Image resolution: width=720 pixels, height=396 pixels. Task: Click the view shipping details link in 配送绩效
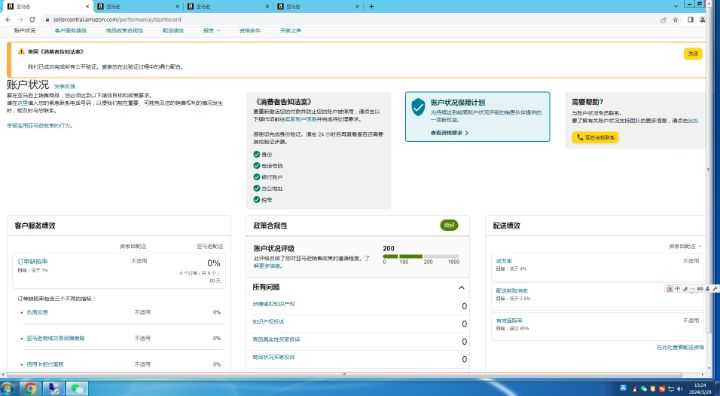[680, 348]
